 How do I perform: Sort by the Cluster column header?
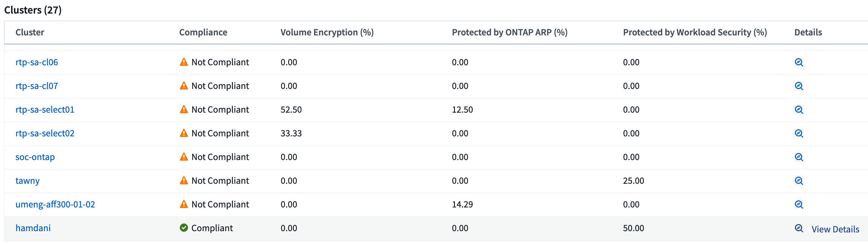click(x=30, y=32)
